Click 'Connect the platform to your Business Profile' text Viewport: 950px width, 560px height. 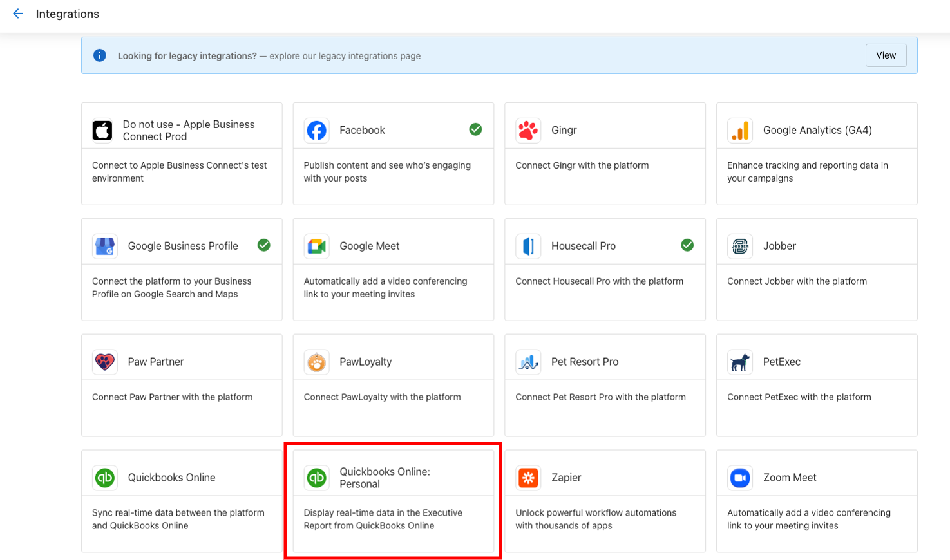pyautogui.click(x=172, y=288)
